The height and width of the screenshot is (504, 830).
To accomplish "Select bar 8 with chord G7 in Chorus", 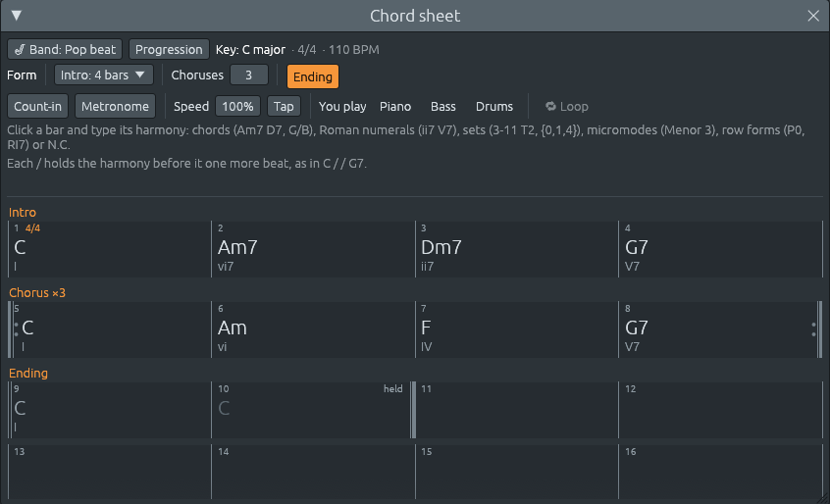I will pyautogui.click(x=720, y=329).
